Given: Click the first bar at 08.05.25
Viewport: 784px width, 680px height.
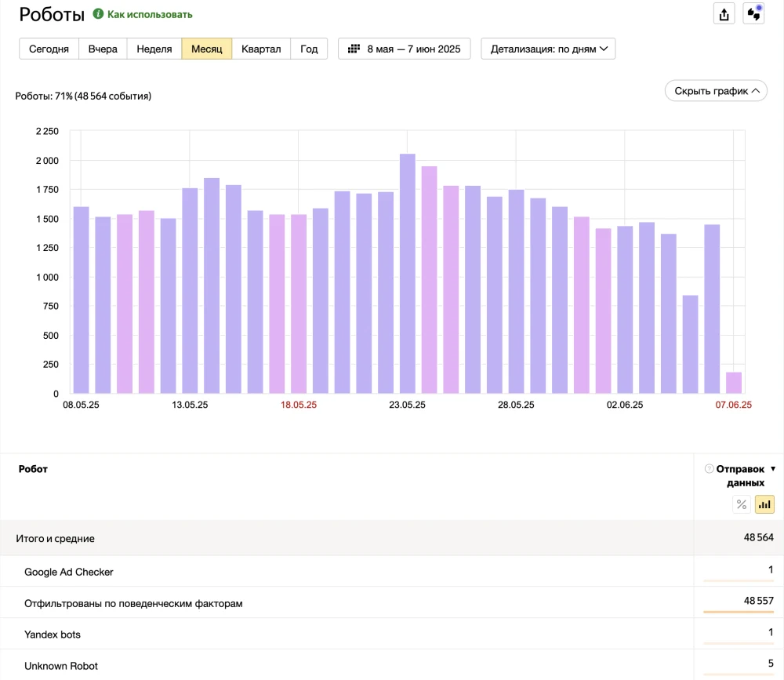Looking at the screenshot, I should click(81, 300).
